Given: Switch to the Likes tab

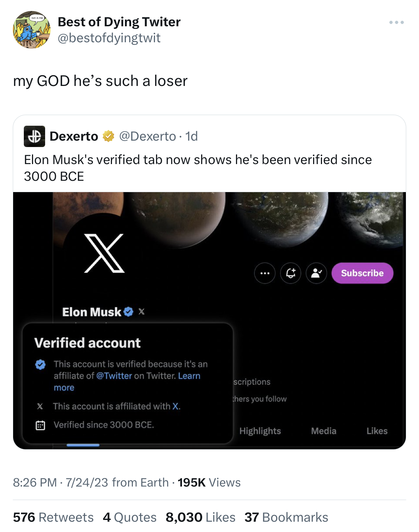Looking at the screenshot, I should pos(377,431).
